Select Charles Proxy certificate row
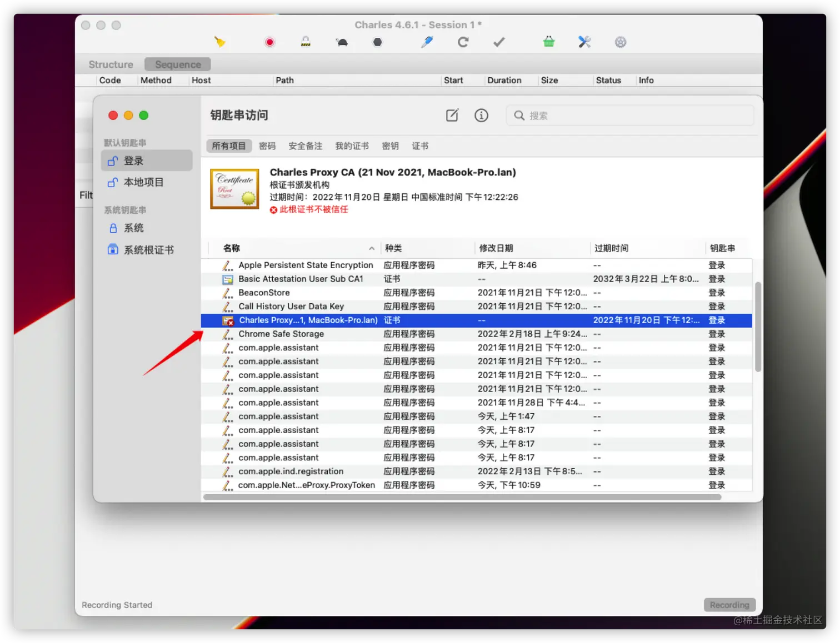Image resolution: width=840 pixels, height=643 pixels. (477, 320)
